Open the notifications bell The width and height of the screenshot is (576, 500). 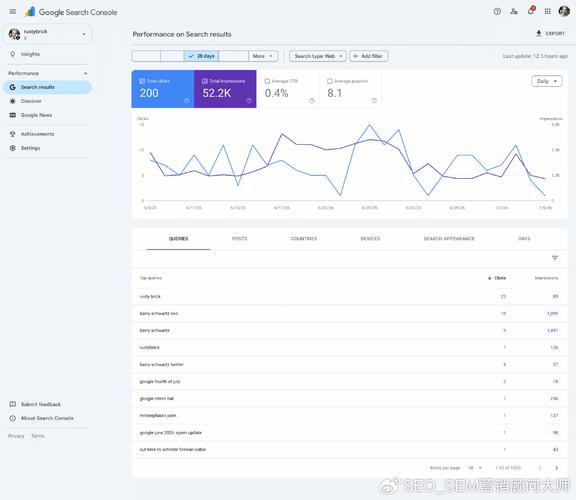pos(531,11)
